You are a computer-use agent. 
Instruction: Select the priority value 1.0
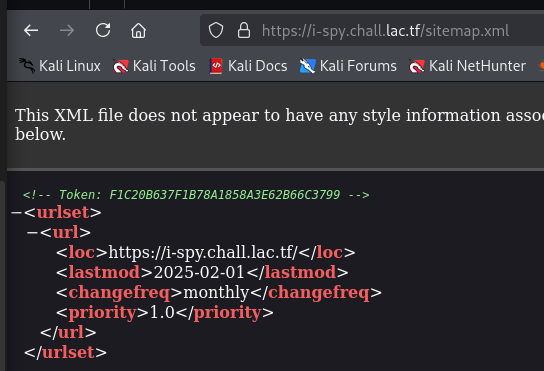[162, 312]
